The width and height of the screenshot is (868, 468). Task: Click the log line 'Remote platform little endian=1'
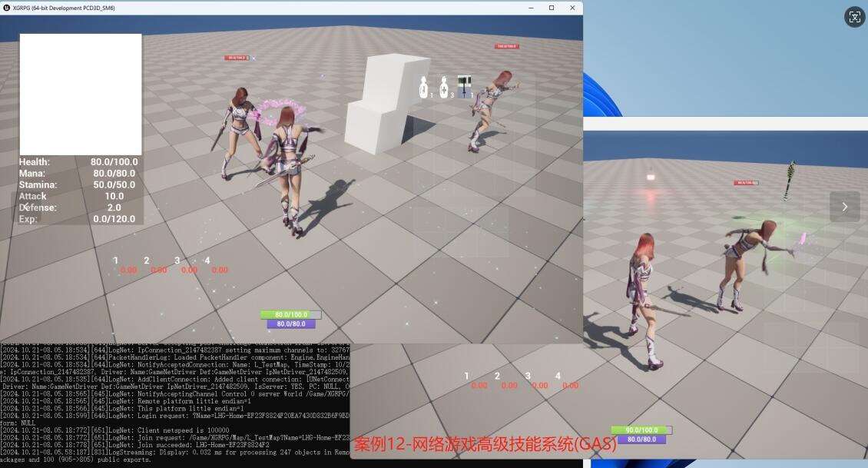pyautogui.click(x=126, y=401)
